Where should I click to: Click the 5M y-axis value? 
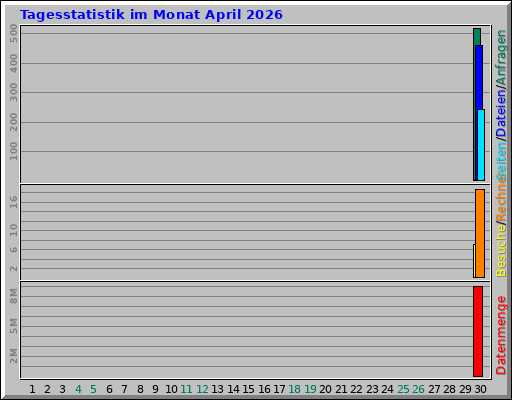pos(14,326)
